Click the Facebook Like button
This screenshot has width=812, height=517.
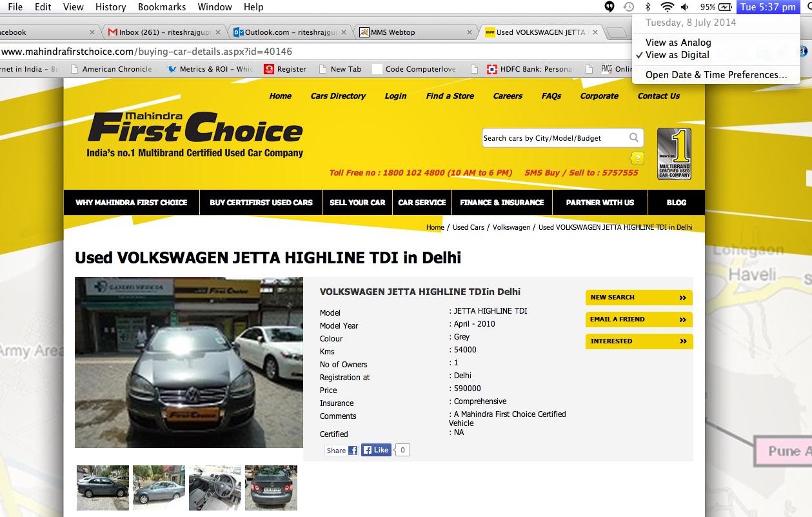(377, 450)
